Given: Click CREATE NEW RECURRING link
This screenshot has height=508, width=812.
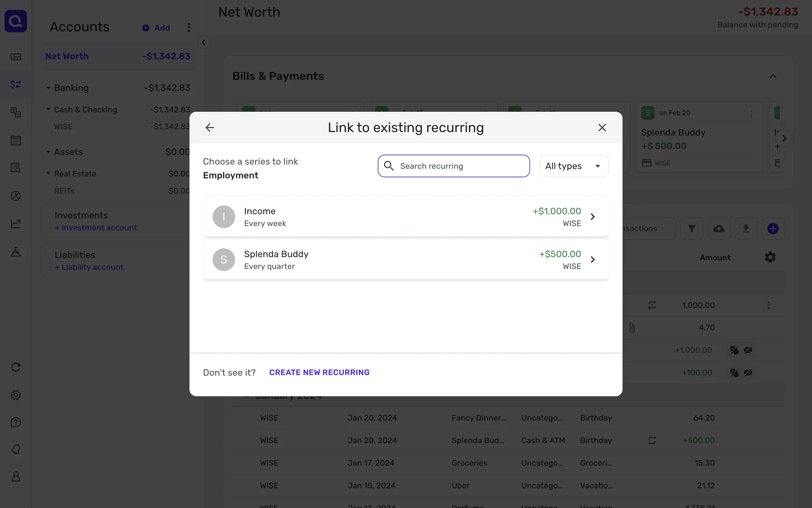Looking at the screenshot, I should click(x=319, y=373).
